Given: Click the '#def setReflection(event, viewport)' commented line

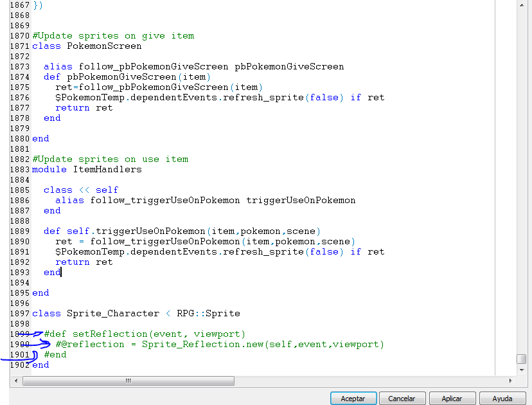Looking at the screenshot, I should coord(145,334).
